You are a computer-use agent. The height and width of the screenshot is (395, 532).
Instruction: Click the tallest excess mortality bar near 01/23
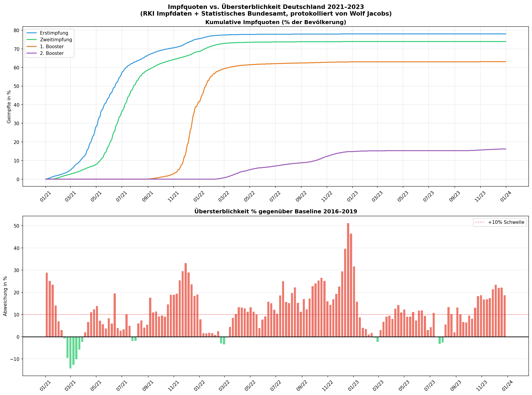coord(348,280)
